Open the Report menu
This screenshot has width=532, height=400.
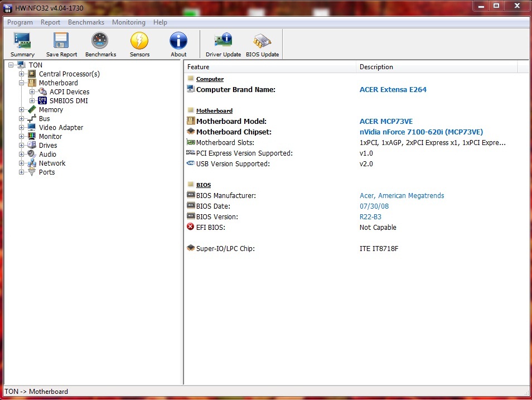coord(50,22)
